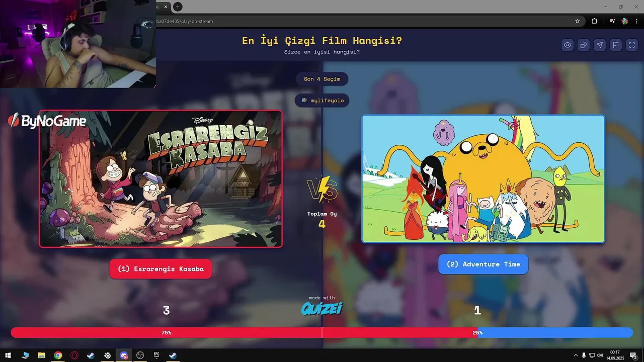Open the browser three-dot menu
644x362 pixels.
pyautogui.click(x=637, y=21)
